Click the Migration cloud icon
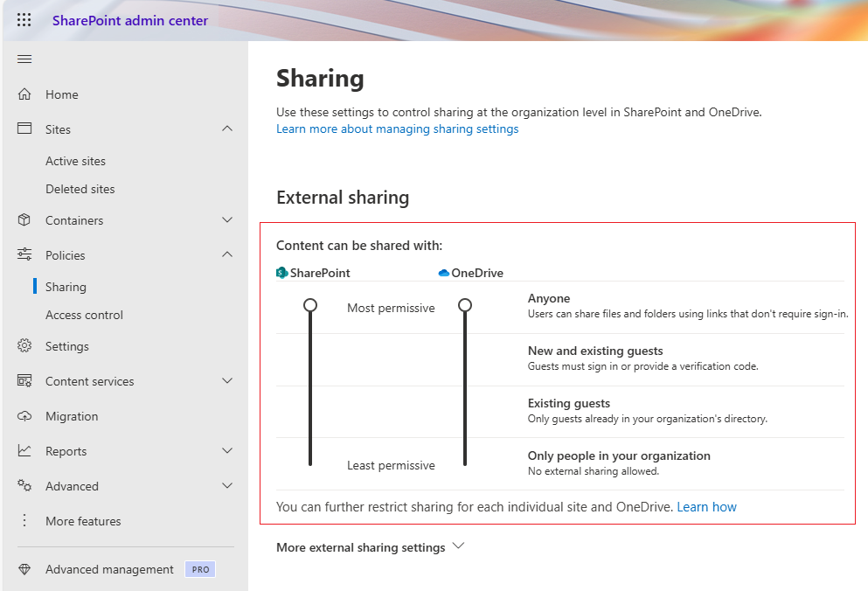Viewport: 868px width, 591px height. click(25, 415)
